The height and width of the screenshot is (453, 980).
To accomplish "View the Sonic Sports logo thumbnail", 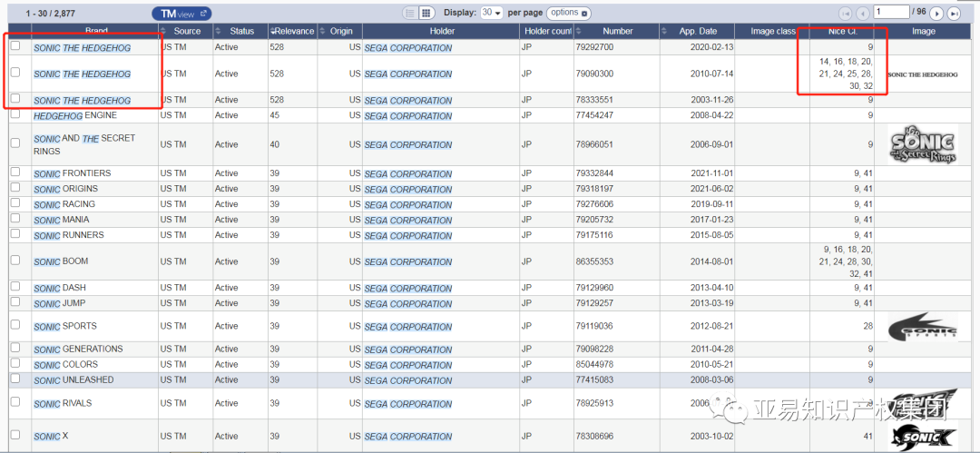I will pyautogui.click(x=923, y=326).
